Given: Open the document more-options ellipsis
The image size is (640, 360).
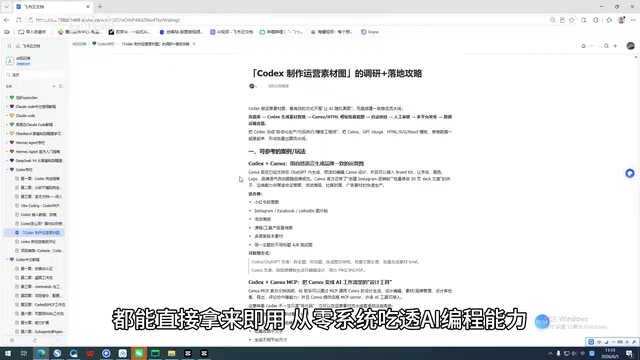Looking at the screenshot, I should [592, 46].
